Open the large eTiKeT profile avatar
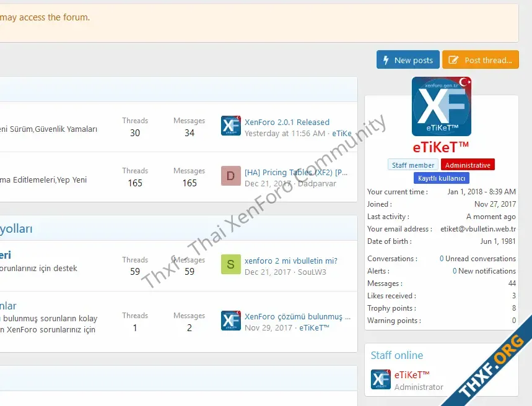Image resolution: width=532 pixels, height=406 pixels. [441, 106]
